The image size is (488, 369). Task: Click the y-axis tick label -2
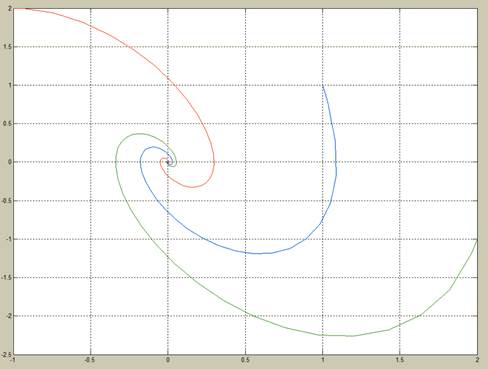tap(8, 316)
